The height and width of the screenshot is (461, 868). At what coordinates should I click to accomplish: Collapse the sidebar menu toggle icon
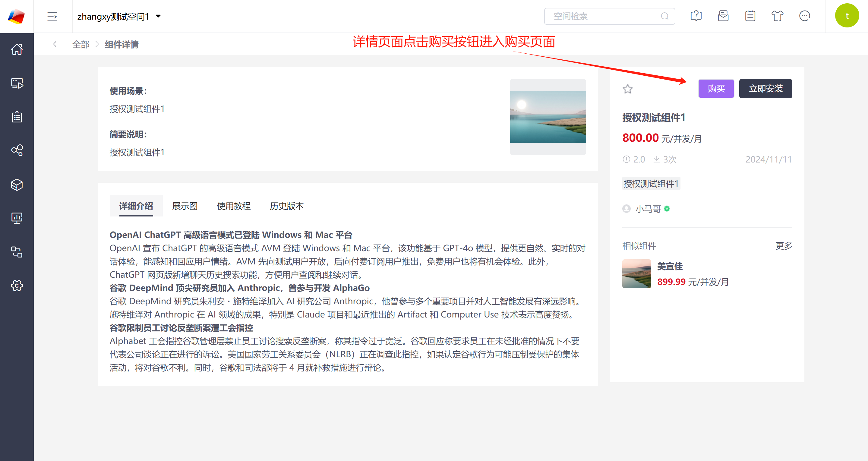click(52, 17)
